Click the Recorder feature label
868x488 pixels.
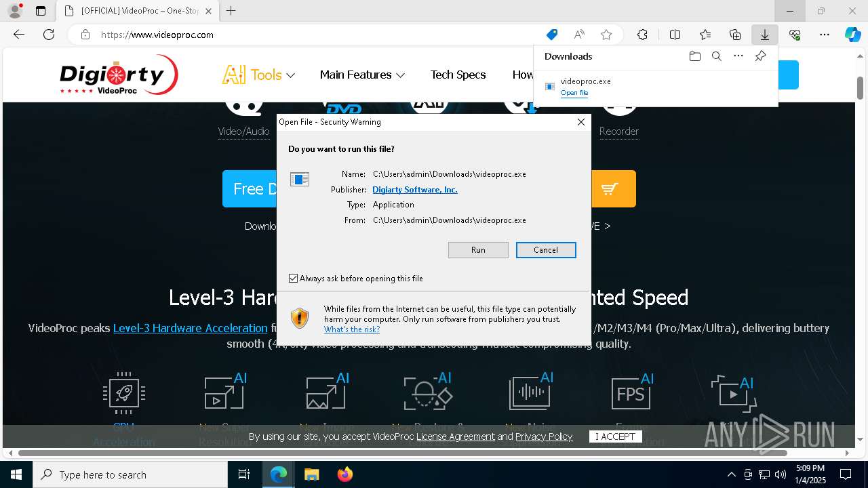(619, 131)
